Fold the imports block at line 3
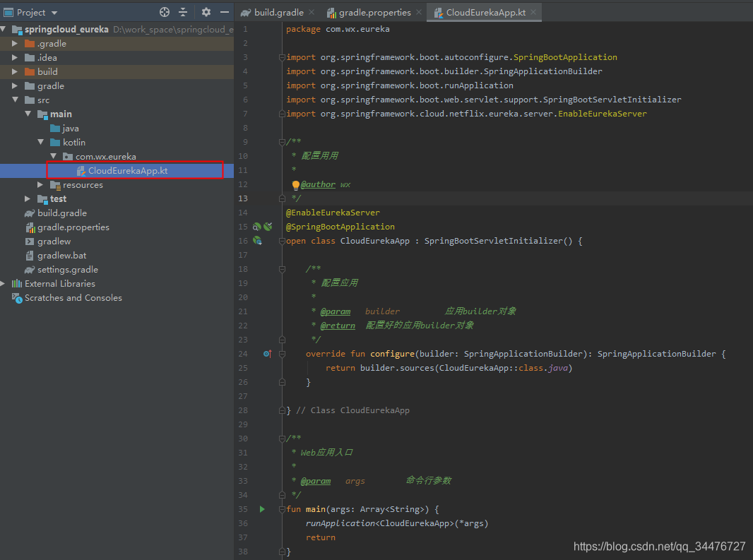753x560 pixels. pyautogui.click(x=282, y=57)
